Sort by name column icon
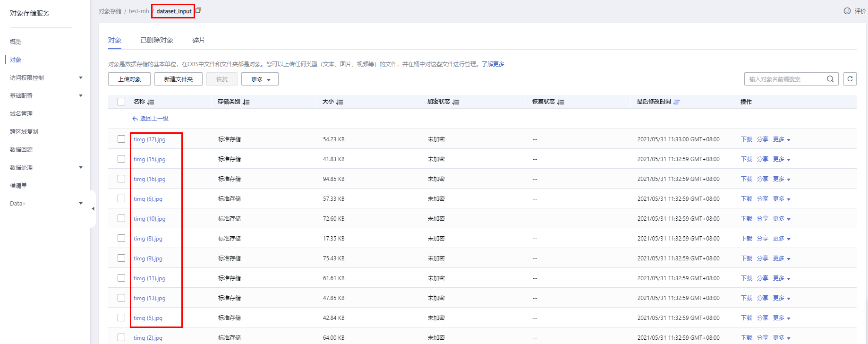The height and width of the screenshot is (344, 868). 151,102
